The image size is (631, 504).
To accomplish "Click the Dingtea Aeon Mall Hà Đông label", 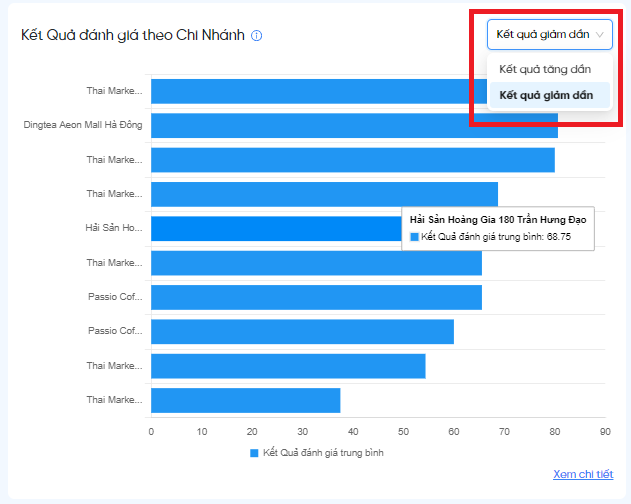I will pyautogui.click(x=83, y=125).
